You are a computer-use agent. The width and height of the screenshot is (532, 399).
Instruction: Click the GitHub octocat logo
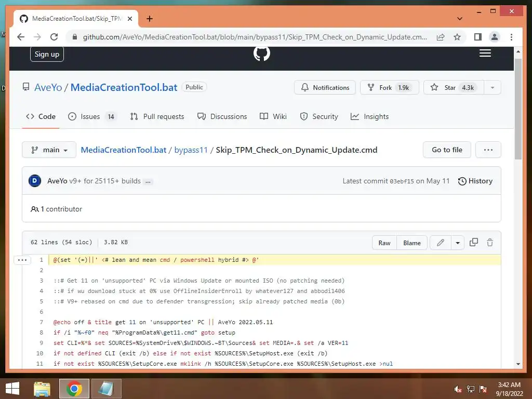(262, 54)
